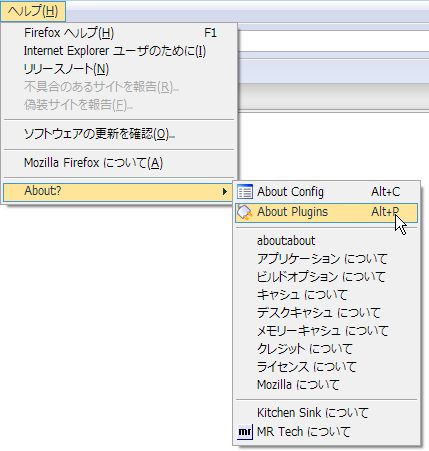Open クレジット について entry
Screen dimensions: 429x451
[326, 349]
